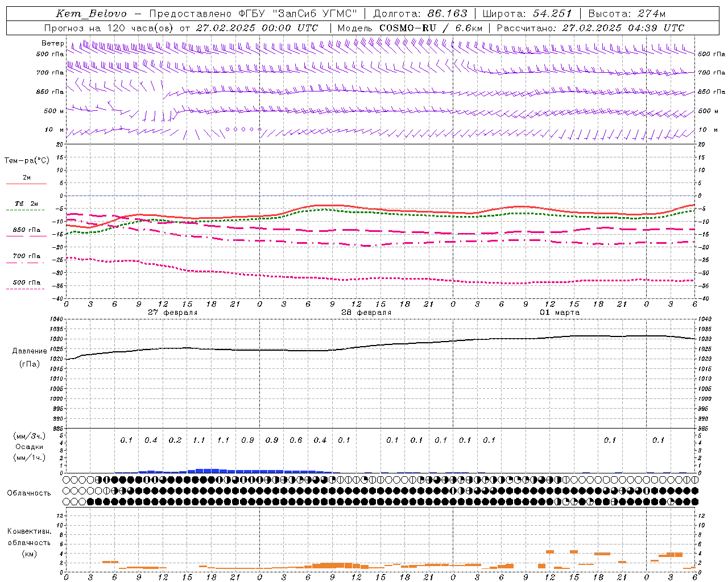728x582 pixels.
Task: Select the (мм/1ч.) unit label
Action: [x=30, y=458]
